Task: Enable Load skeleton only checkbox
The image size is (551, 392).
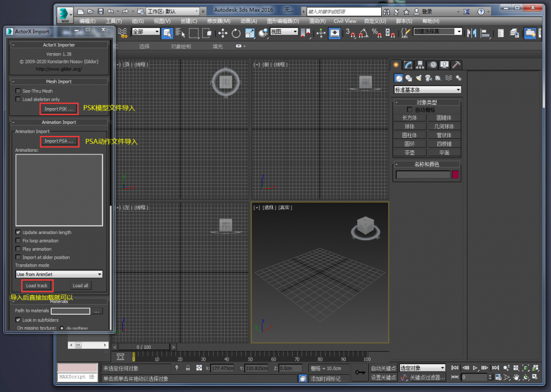Action: pos(18,99)
